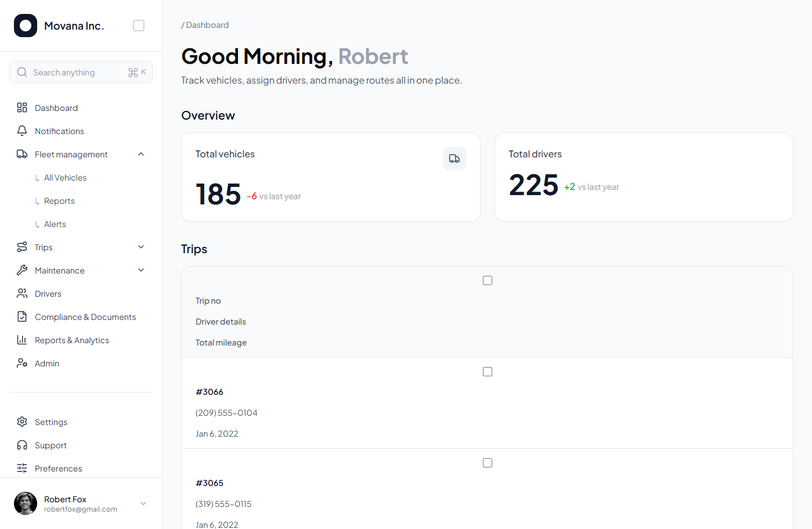Click the truck icon in Total vehicles card
Viewport: 812px width, 529px height.
pyautogui.click(x=454, y=159)
